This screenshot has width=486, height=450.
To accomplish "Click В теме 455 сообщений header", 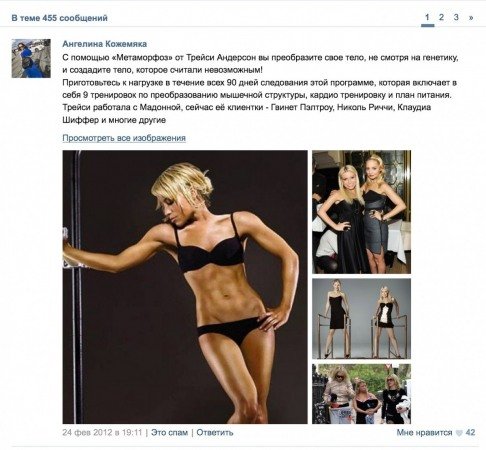I will coord(59,18).
